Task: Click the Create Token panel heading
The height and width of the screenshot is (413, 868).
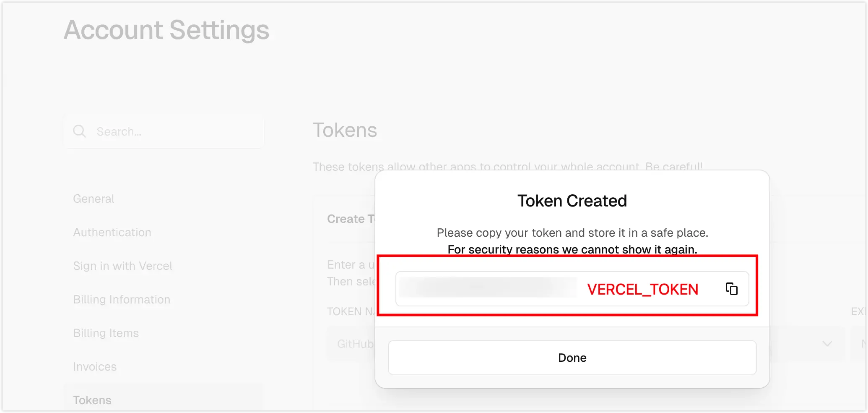Action: tap(351, 219)
